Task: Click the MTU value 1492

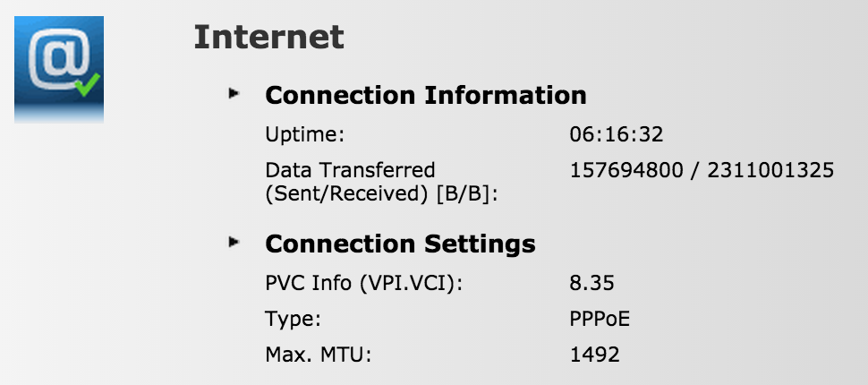Action: [x=594, y=355]
